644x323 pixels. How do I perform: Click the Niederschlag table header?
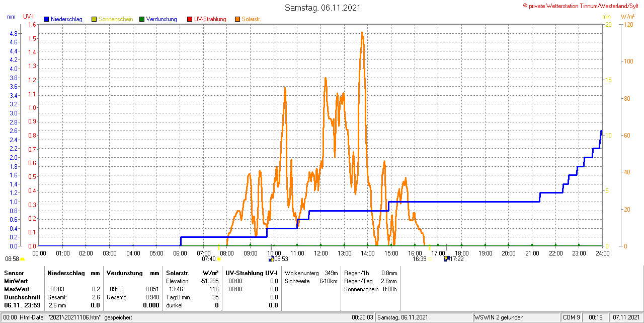pyautogui.click(x=65, y=273)
